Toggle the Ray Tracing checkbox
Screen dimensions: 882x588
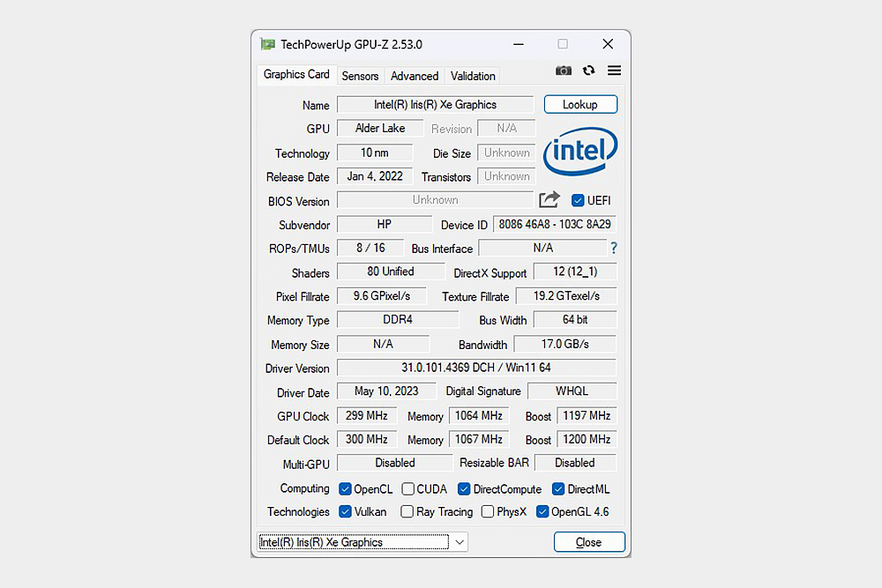coord(407,511)
